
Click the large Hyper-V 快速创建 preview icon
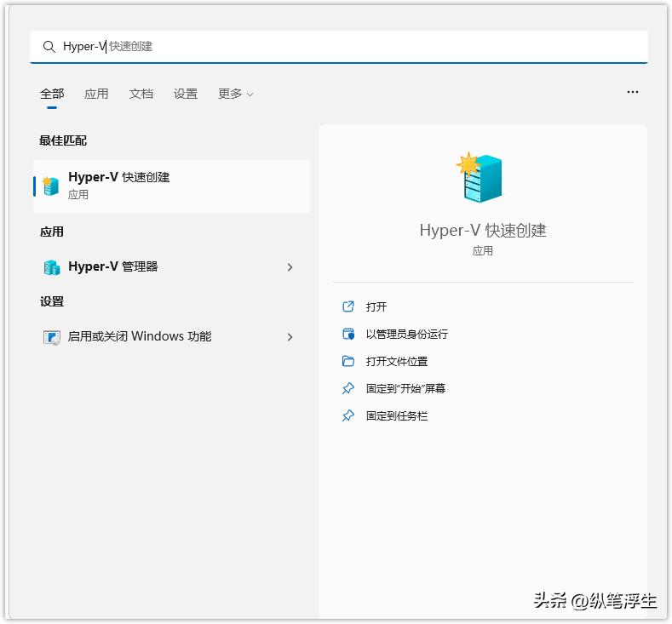pyautogui.click(x=480, y=177)
